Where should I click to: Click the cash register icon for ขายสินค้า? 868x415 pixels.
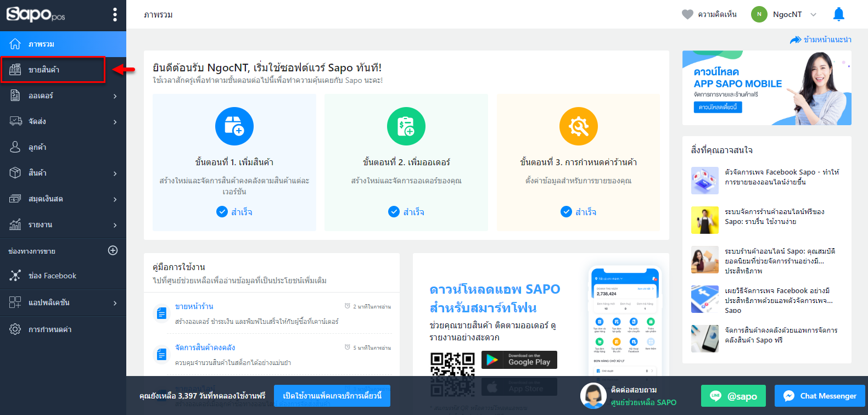click(15, 70)
